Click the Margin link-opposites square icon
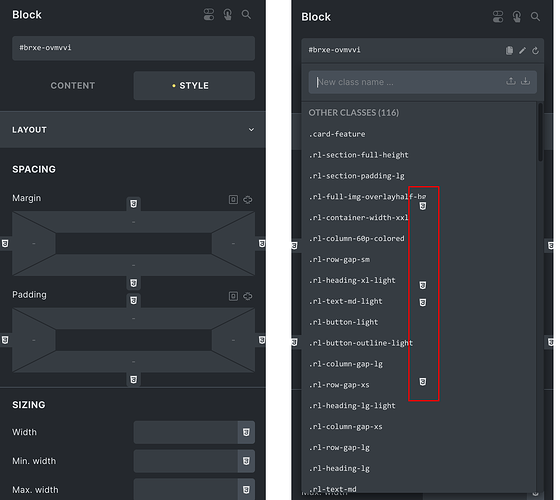The image size is (560, 500). click(233, 199)
